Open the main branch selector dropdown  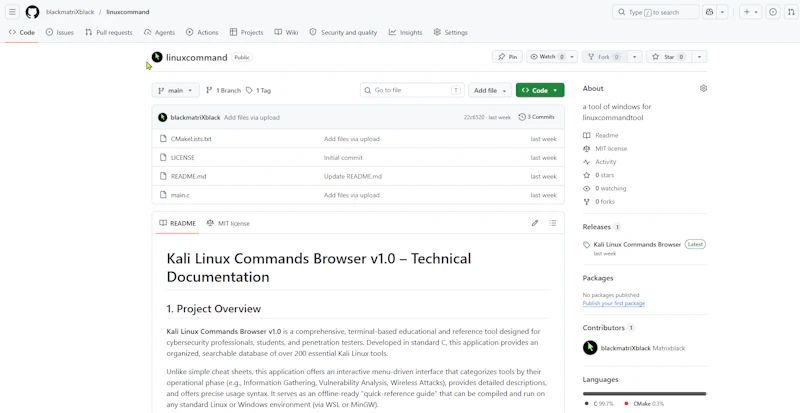pos(175,90)
